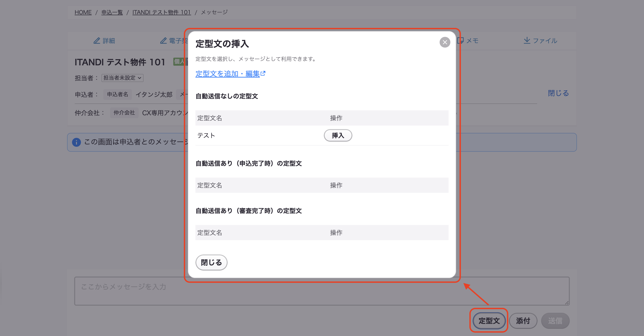Image resolution: width=644 pixels, height=336 pixels.
Task: Close the template insertion dialog with X
Action: 445,42
